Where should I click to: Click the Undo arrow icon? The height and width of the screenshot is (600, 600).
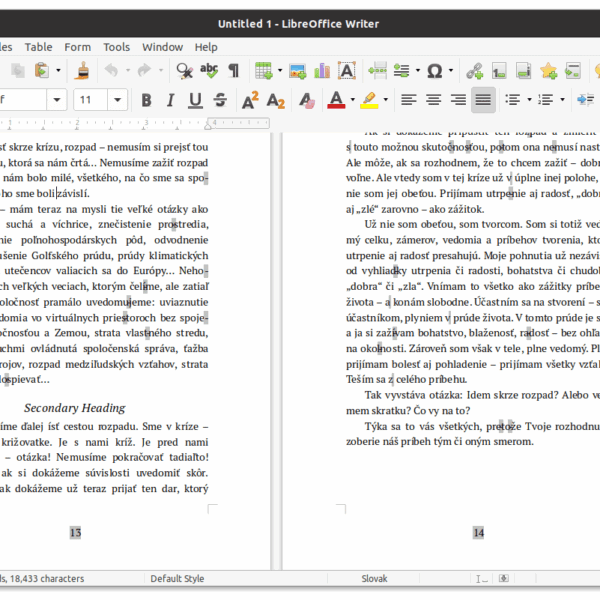(111, 70)
